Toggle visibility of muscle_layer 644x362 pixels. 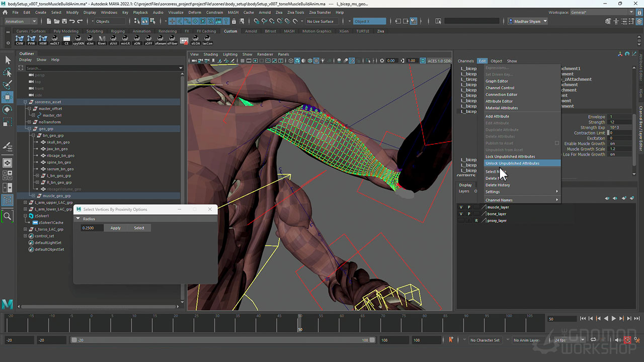point(461,207)
